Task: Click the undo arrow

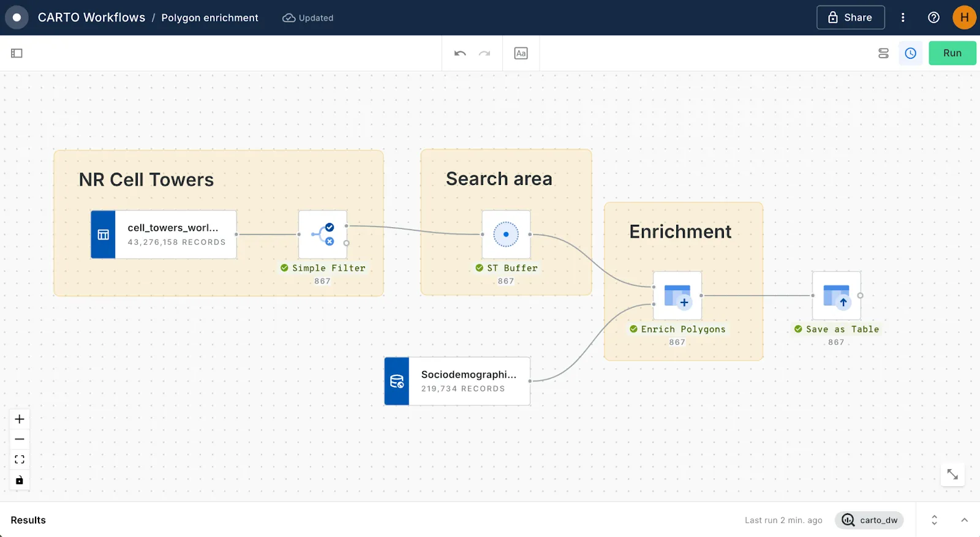Action: coord(460,53)
